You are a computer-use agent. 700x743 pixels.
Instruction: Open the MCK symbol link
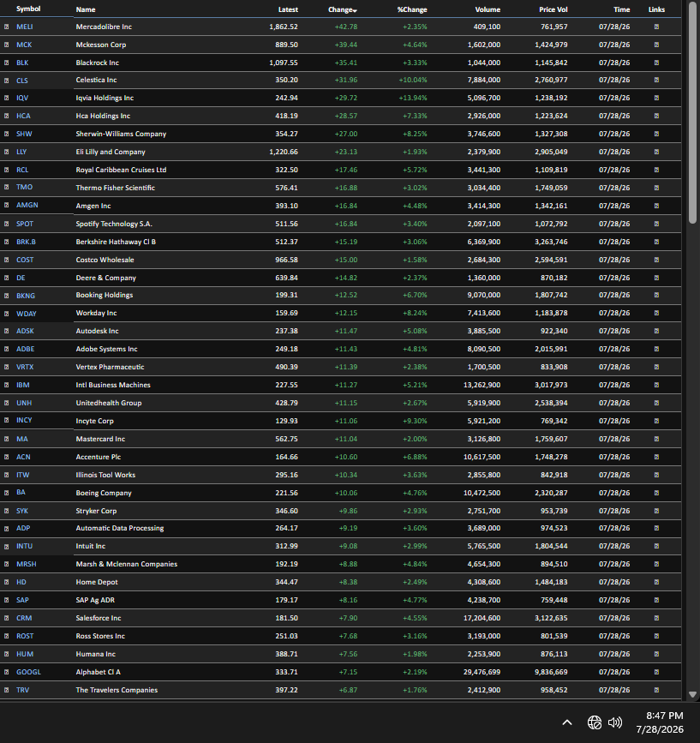pos(24,45)
